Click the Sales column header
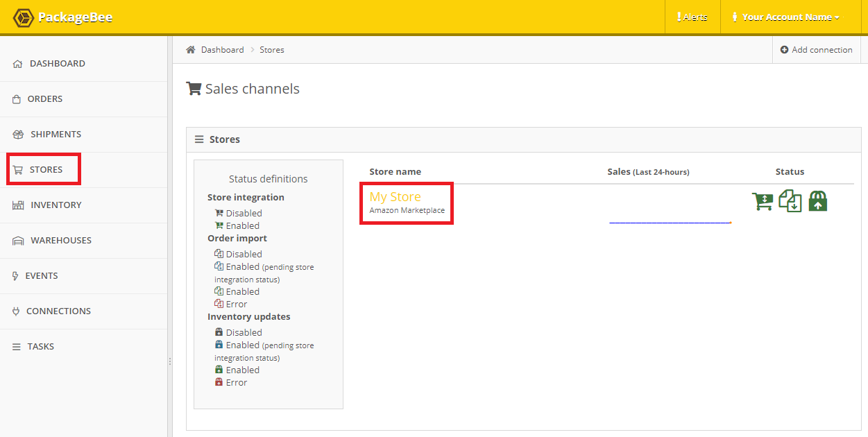 coord(648,171)
